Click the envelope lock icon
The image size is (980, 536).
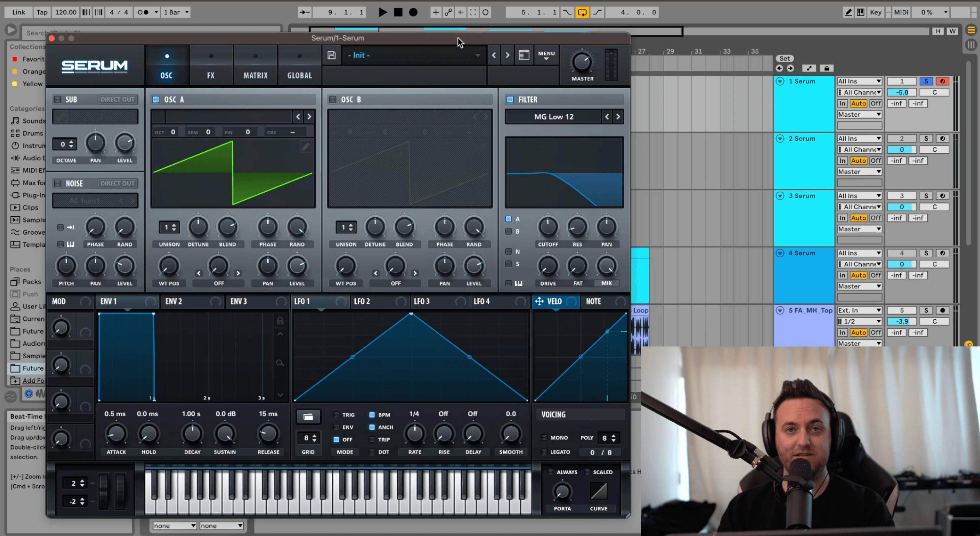click(280, 321)
